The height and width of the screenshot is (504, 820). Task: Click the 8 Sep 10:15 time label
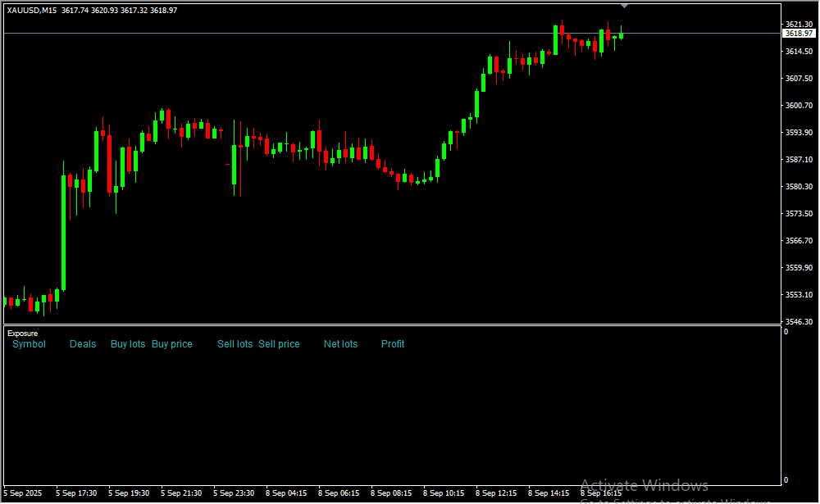444,493
